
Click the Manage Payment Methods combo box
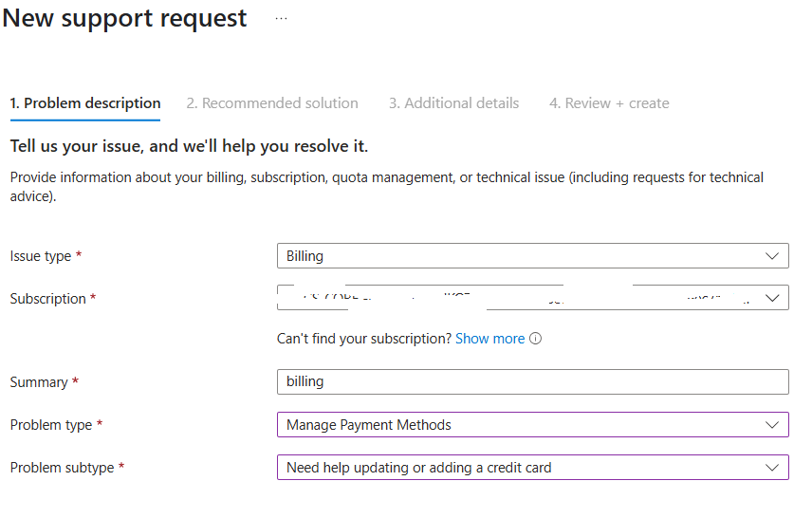pos(533,425)
